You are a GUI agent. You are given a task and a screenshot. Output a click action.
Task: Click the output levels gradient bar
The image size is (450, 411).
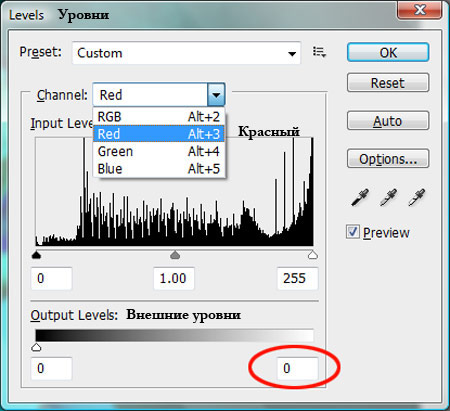[174, 335]
